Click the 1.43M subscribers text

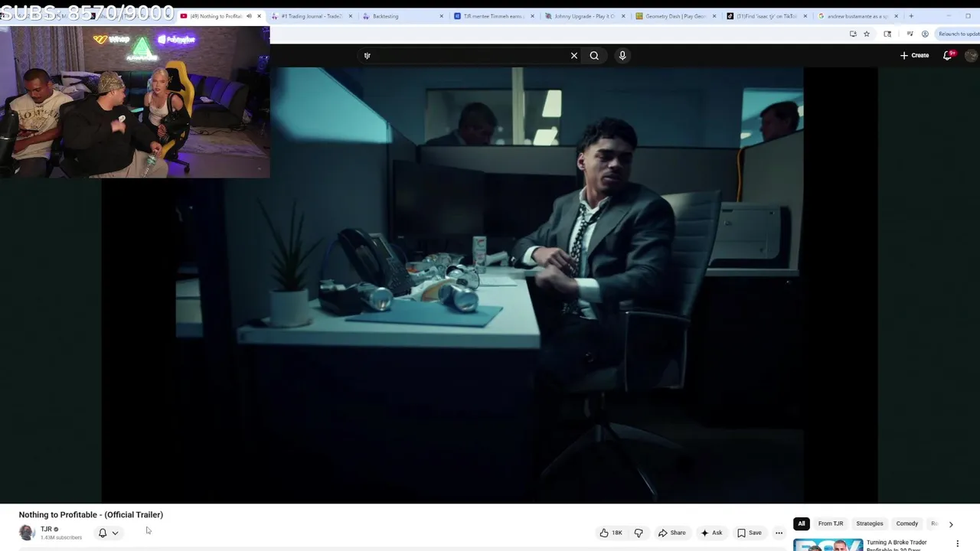(x=61, y=537)
